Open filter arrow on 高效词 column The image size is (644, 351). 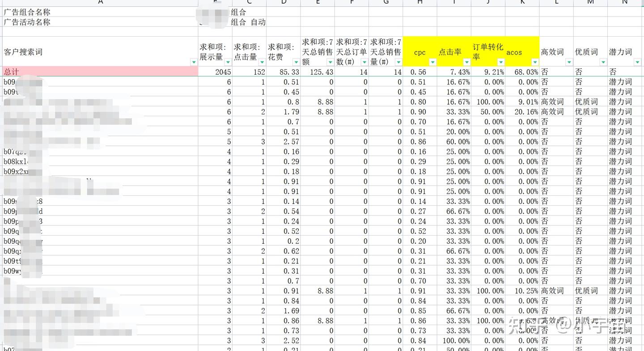point(569,62)
